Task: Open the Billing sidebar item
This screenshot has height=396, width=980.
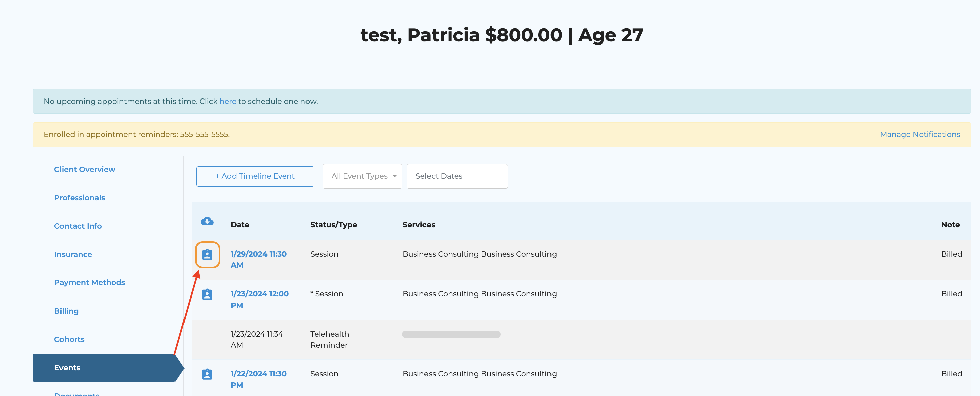Action: pos(66,311)
